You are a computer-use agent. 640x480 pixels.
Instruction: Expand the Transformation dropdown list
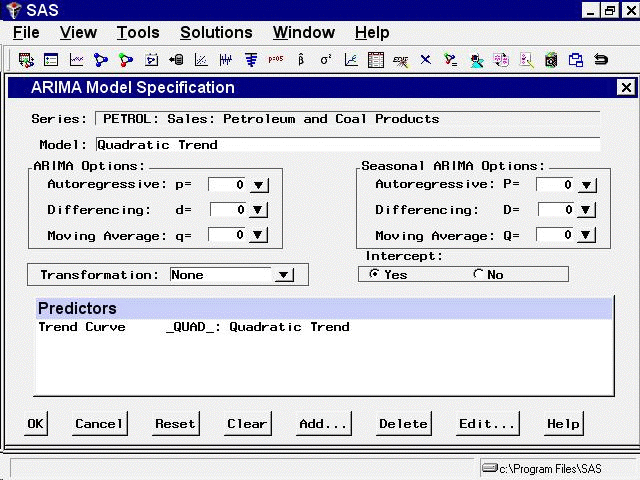(x=283, y=275)
